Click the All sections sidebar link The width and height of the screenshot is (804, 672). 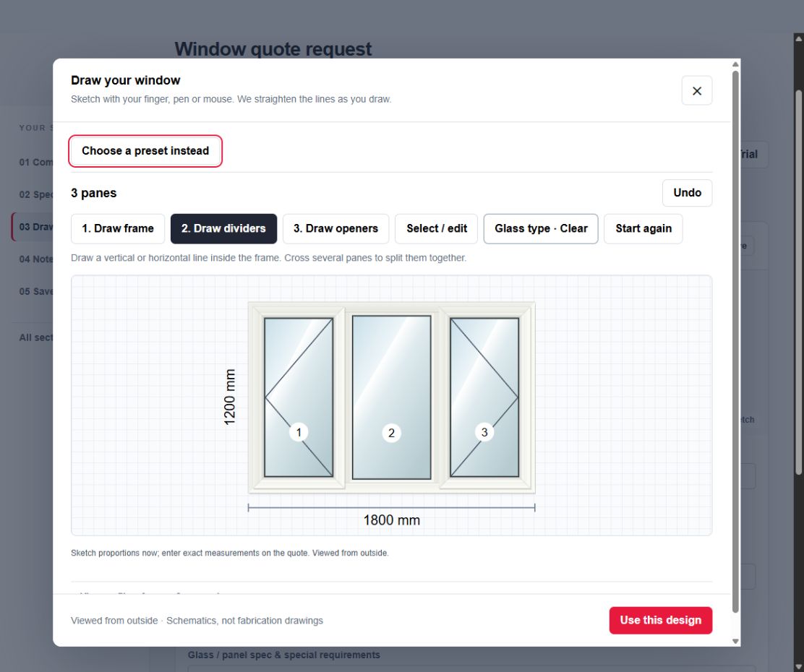click(36, 337)
